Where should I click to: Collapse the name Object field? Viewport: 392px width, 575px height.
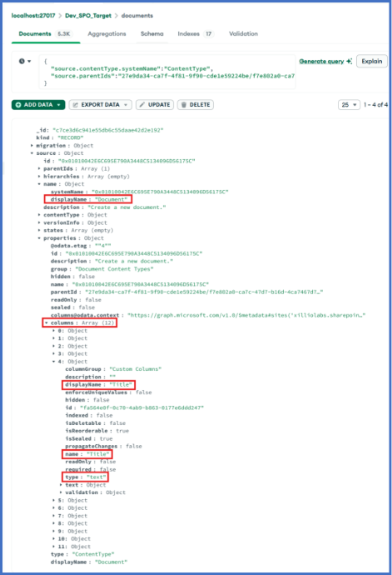click(39, 184)
